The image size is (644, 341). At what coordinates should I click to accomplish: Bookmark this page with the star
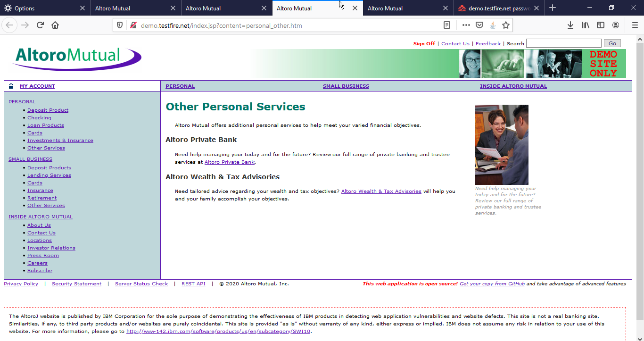(x=506, y=25)
